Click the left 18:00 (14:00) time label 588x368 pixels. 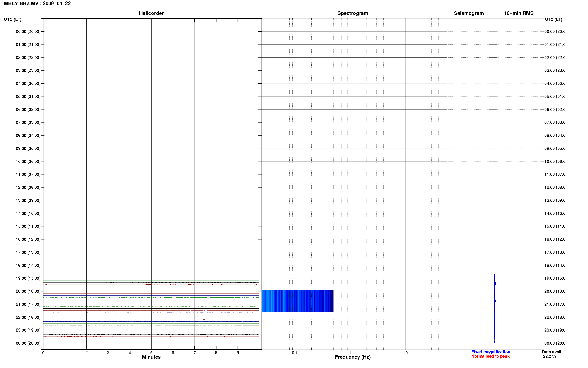pyautogui.click(x=28, y=265)
